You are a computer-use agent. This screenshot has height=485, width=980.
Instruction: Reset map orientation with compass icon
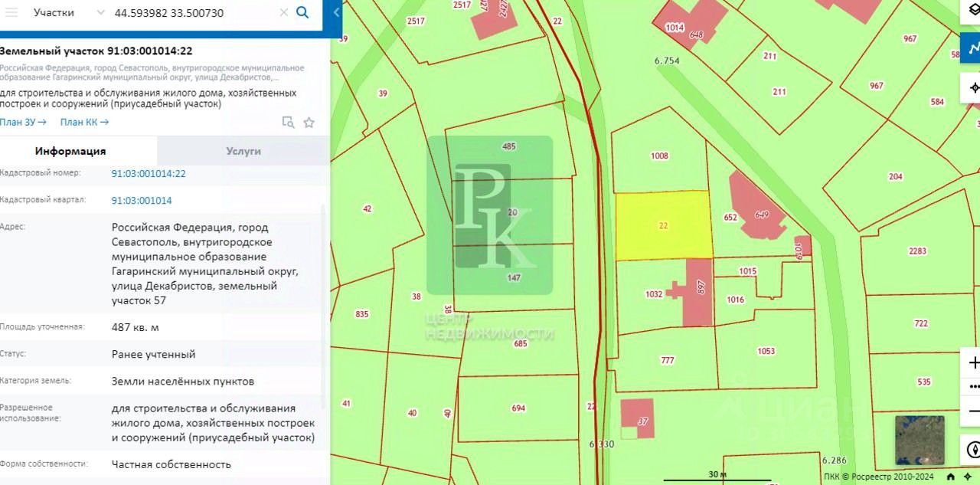pos(973,450)
